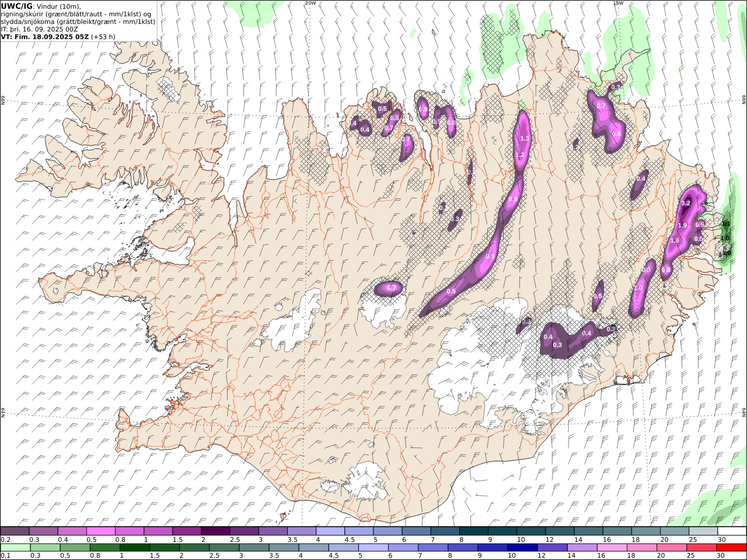Select lower legend swatch between 25 and 30
Image resolution: width=747 pixels, height=560 pixels.
(701, 547)
